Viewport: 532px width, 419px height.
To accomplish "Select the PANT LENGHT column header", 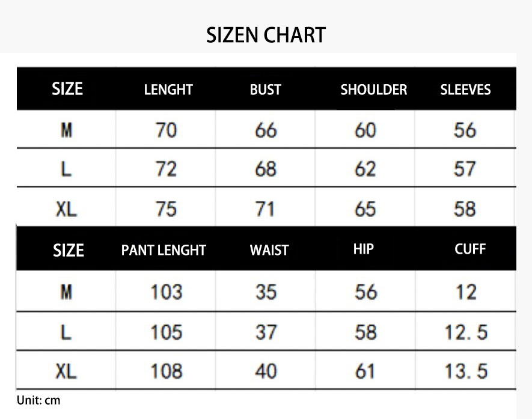I will 164,250.
